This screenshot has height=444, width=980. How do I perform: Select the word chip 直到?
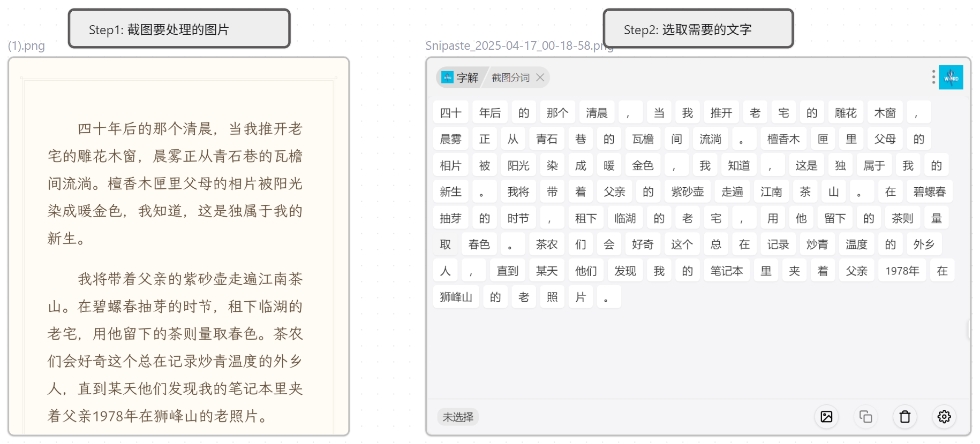[508, 271]
